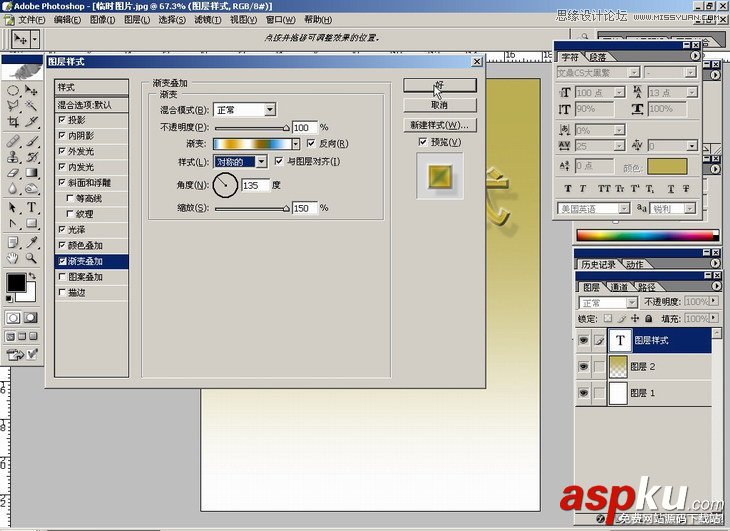Click the 新建样式 New Style button
This screenshot has height=531, width=730.
click(440, 125)
